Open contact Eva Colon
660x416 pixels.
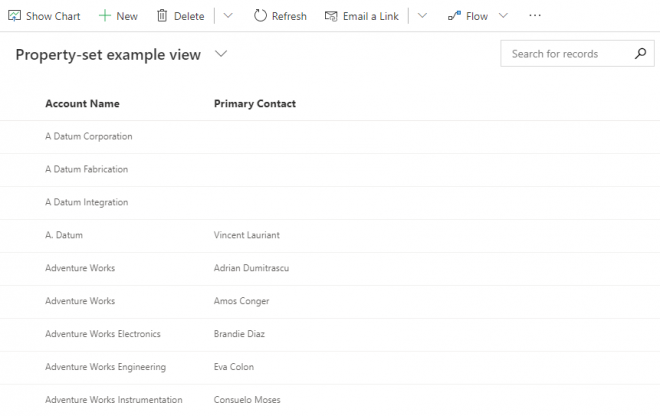click(x=233, y=367)
